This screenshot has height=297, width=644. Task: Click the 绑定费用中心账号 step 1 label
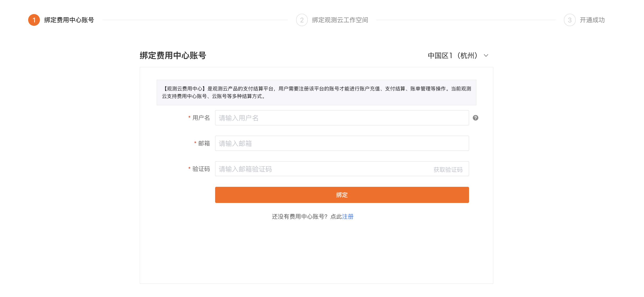69,20
